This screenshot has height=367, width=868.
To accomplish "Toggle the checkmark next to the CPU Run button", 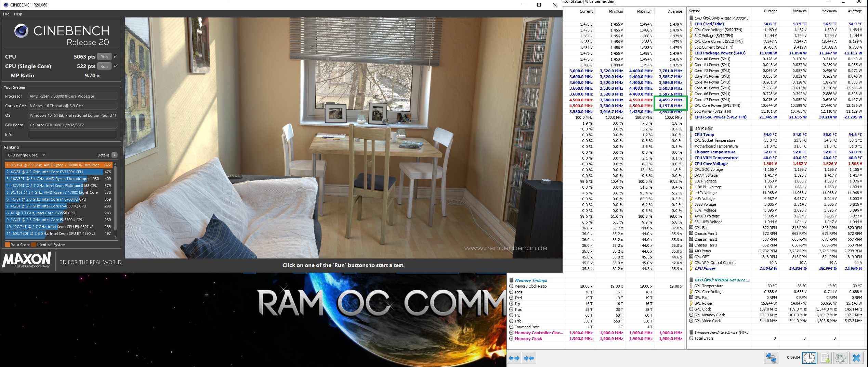I will 116,56.
